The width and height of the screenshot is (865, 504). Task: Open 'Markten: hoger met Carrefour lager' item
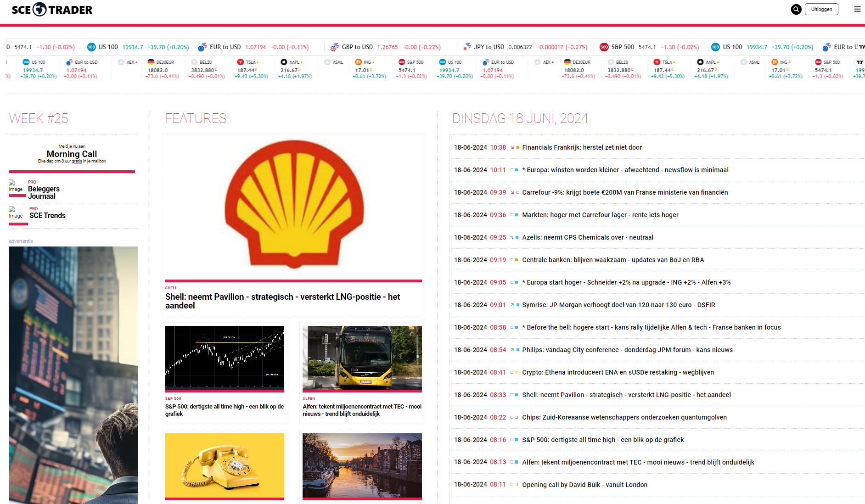tap(600, 215)
